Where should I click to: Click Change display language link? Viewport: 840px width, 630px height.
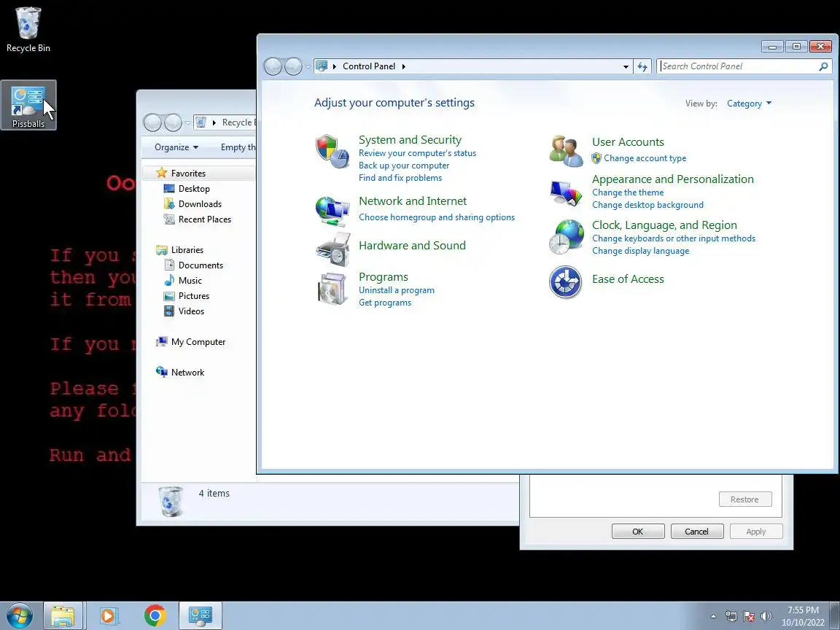click(640, 251)
